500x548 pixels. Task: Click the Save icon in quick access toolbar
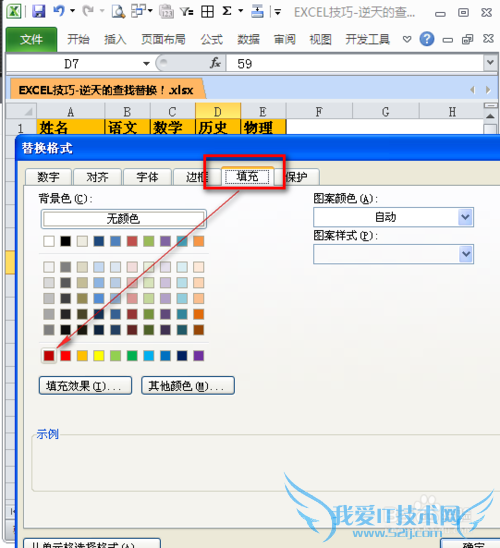(x=38, y=12)
